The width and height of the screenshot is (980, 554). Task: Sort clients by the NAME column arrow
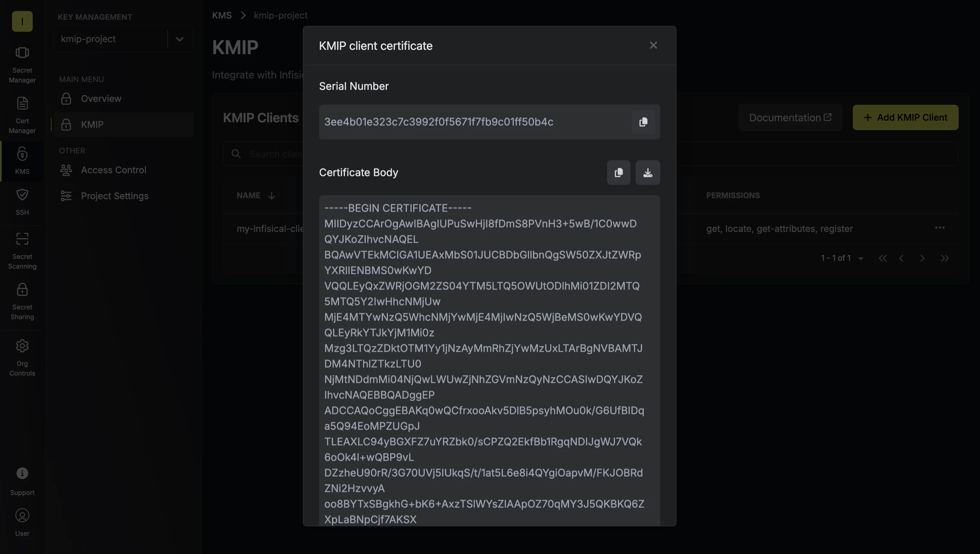[x=271, y=196]
